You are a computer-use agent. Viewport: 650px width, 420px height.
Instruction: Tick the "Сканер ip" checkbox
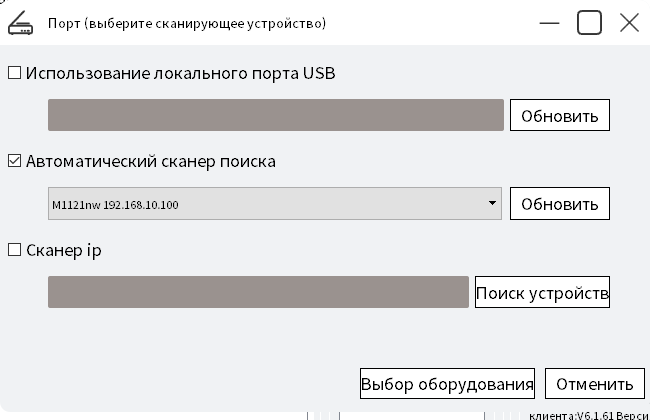[15, 251]
